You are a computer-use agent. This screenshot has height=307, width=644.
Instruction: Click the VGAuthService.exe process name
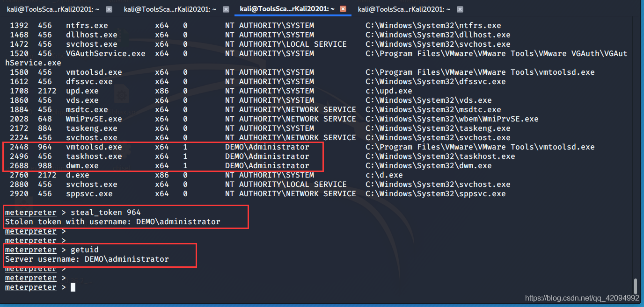click(x=106, y=53)
